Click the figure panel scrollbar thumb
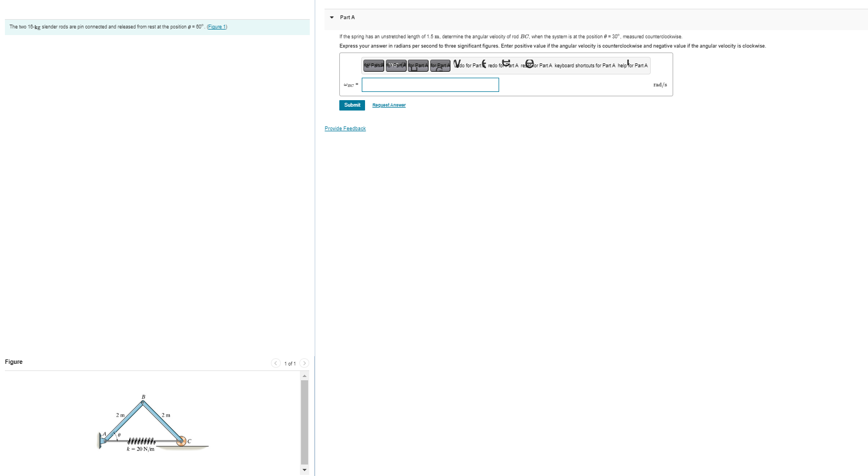Screen dimensions: 868x476 coord(305,422)
